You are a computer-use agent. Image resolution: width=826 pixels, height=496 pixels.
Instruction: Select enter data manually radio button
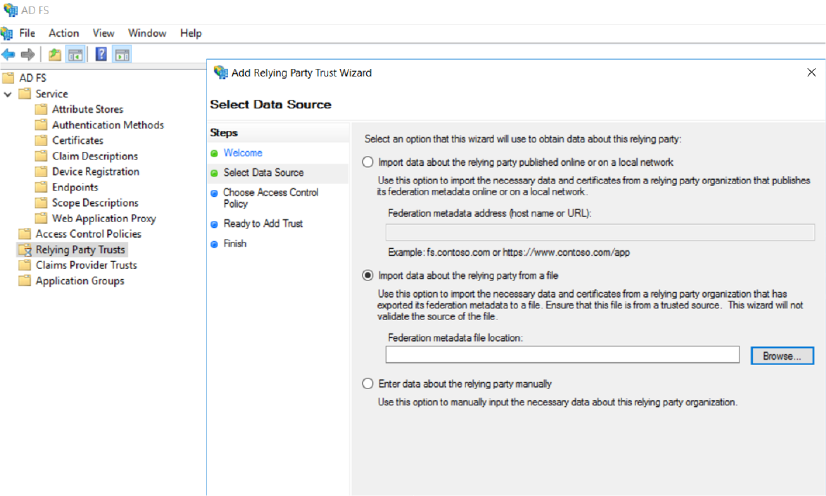tap(368, 384)
